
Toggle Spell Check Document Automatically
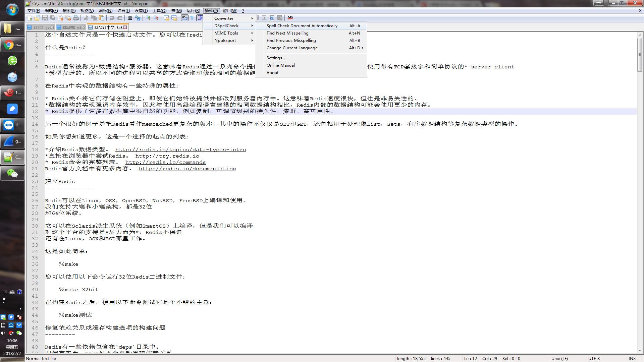311,26
